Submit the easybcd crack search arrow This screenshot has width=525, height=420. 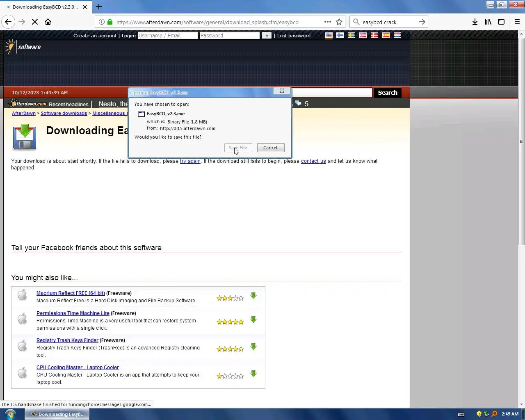click(x=422, y=22)
